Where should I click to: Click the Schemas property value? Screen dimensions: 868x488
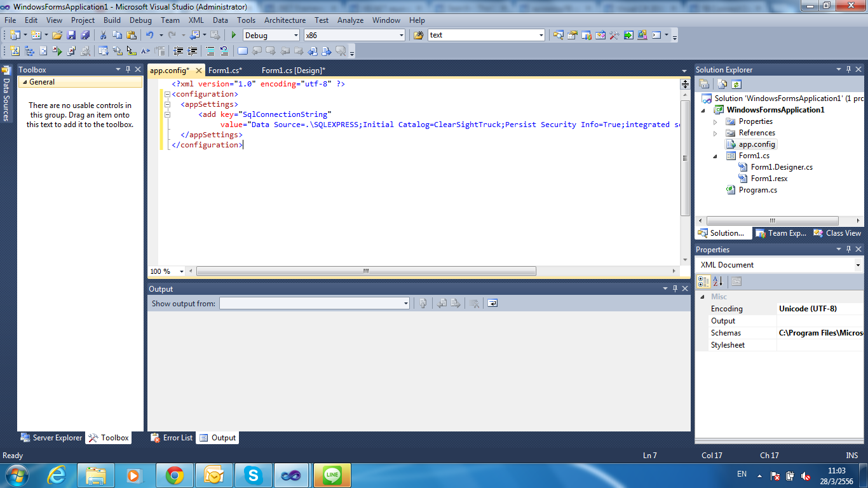pos(820,333)
